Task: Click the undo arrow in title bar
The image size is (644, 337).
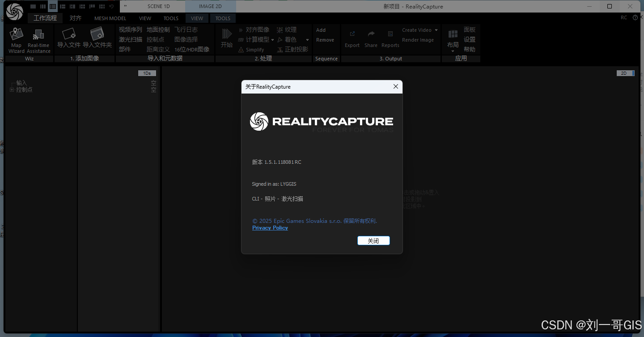Action: click(111, 6)
